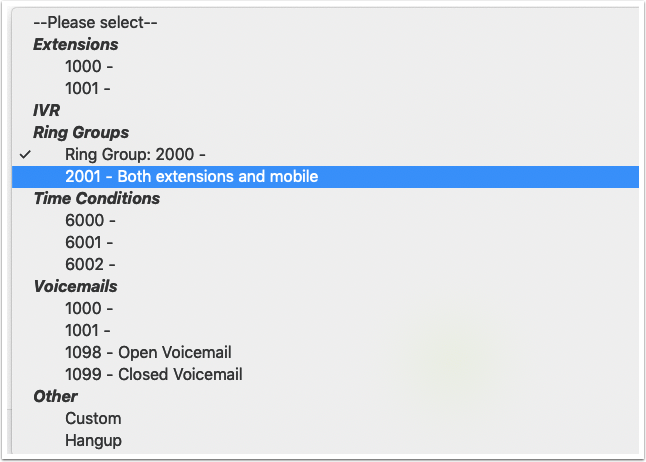Select time condition 6001
Viewport: 646px width, 462px height.
(90, 242)
